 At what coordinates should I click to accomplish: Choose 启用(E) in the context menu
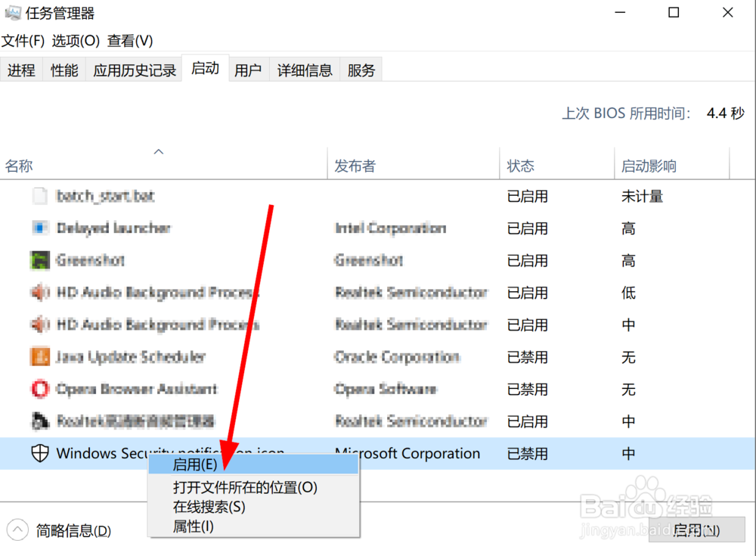pyautogui.click(x=253, y=464)
